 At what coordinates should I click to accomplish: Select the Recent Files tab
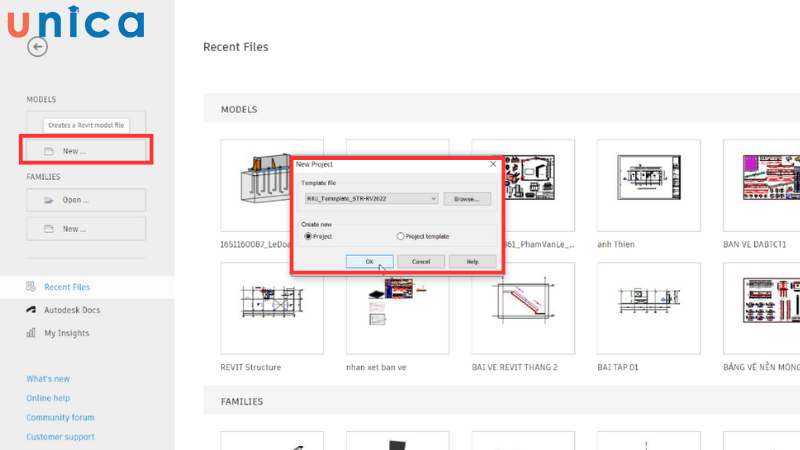click(x=87, y=287)
